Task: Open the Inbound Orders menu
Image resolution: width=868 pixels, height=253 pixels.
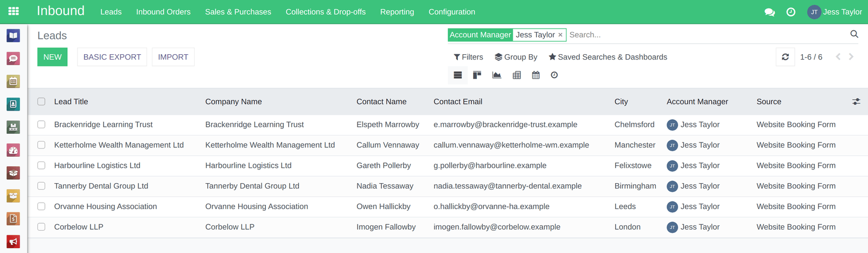Action: pyautogui.click(x=163, y=12)
